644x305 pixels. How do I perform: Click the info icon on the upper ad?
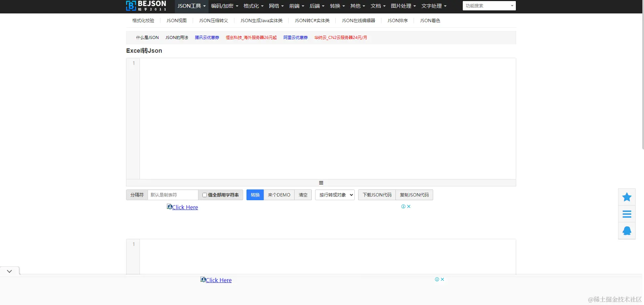(x=403, y=207)
